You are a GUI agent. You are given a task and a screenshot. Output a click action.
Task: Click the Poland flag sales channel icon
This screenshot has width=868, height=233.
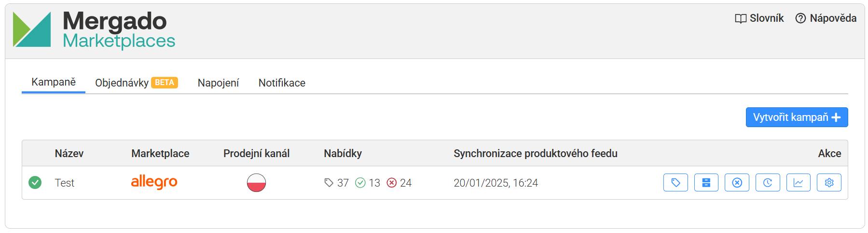256,183
